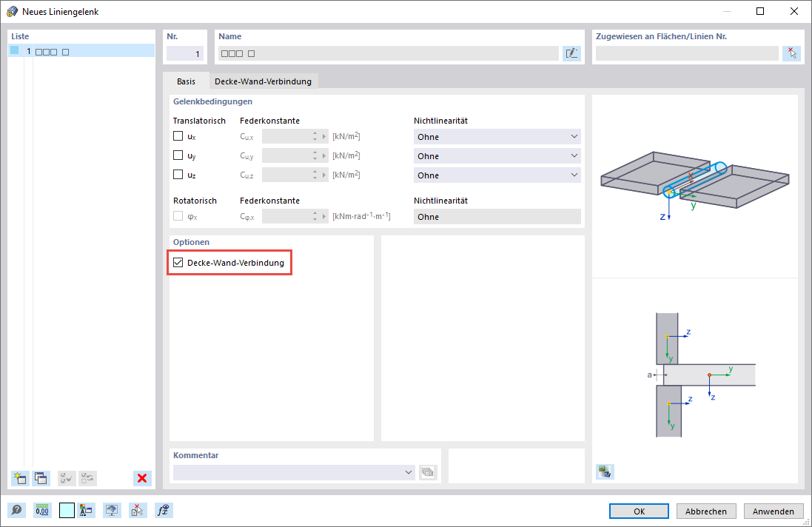Open the units and decimal places icon
The height and width of the screenshot is (527, 812).
coord(42,511)
